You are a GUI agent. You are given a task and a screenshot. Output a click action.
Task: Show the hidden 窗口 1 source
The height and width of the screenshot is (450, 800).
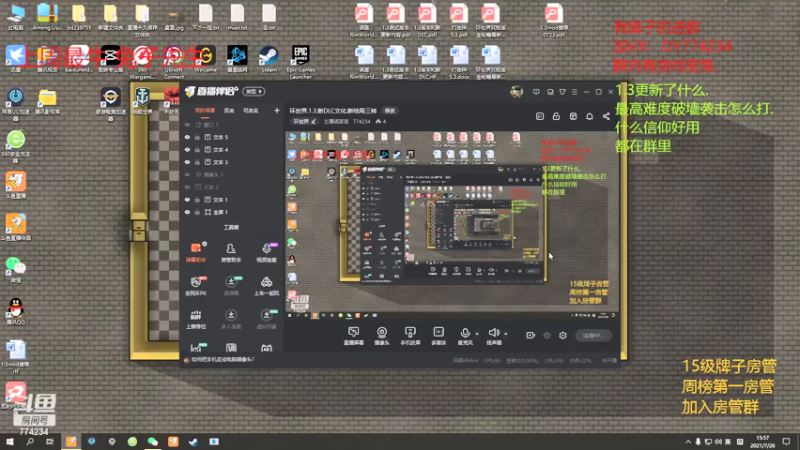[187, 124]
